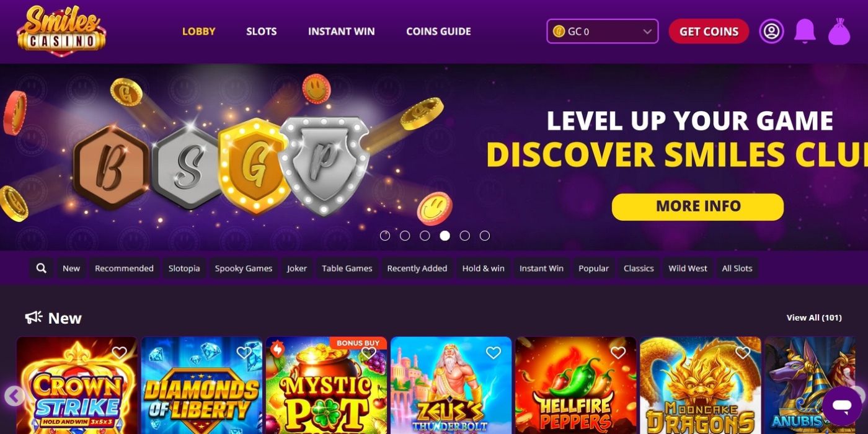Image resolution: width=868 pixels, height=434 pixels.
Task: Favorite the Crown Strike game heart
Action: coord(119,353)
